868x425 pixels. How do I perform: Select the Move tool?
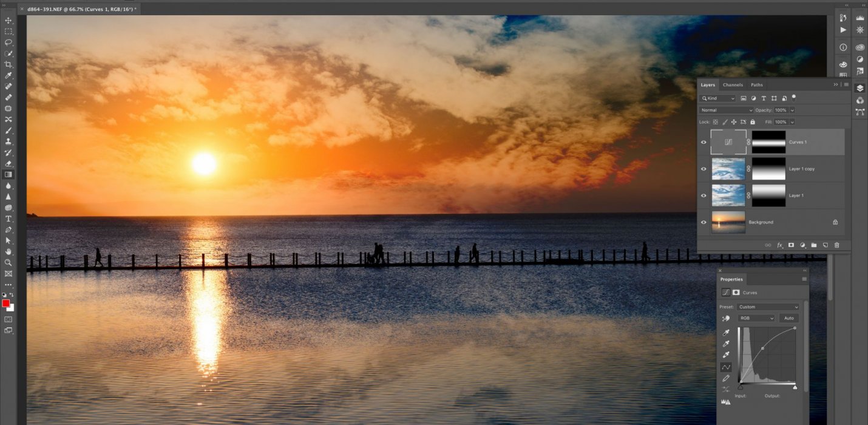(8, 21)
